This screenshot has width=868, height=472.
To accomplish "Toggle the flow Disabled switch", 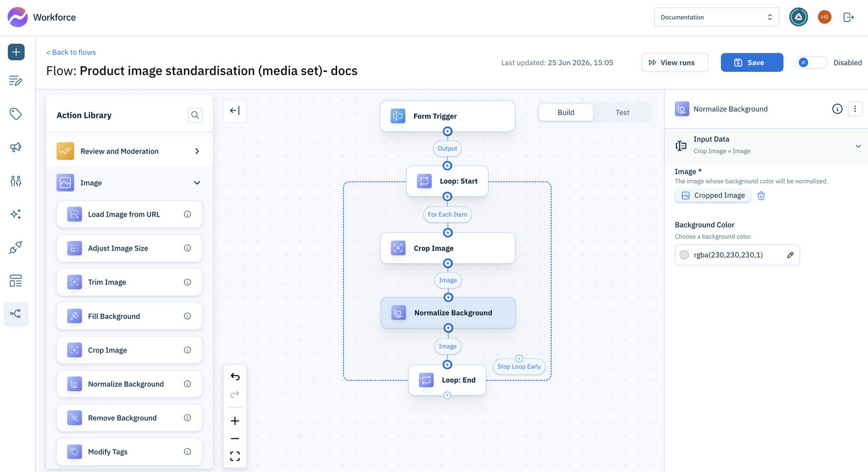I will point(811,62).
